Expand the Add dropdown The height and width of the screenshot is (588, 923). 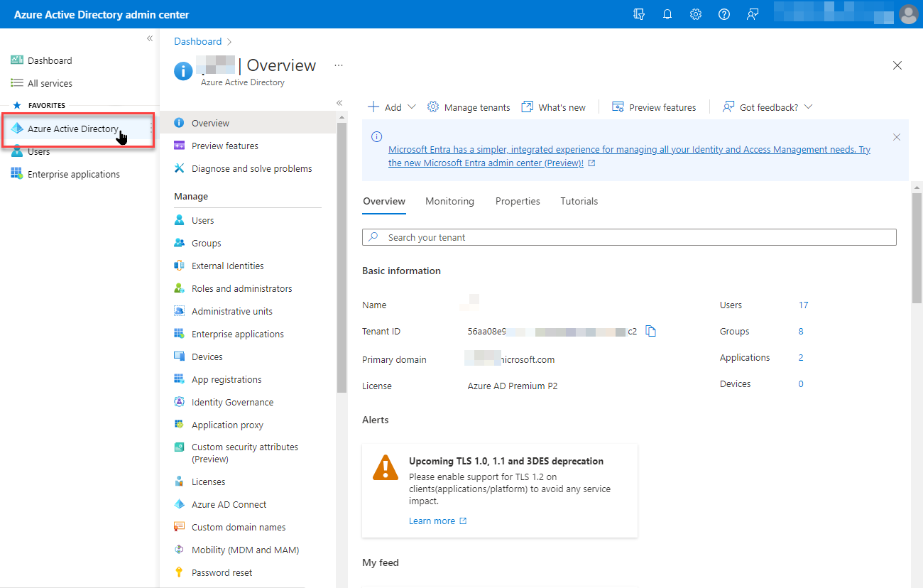[x=392, y=107]
